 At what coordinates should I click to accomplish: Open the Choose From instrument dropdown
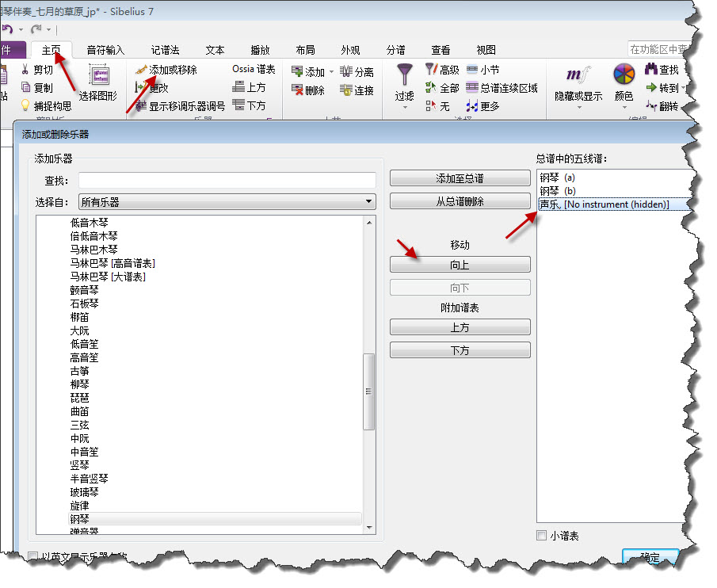click(x=227, y=202)
